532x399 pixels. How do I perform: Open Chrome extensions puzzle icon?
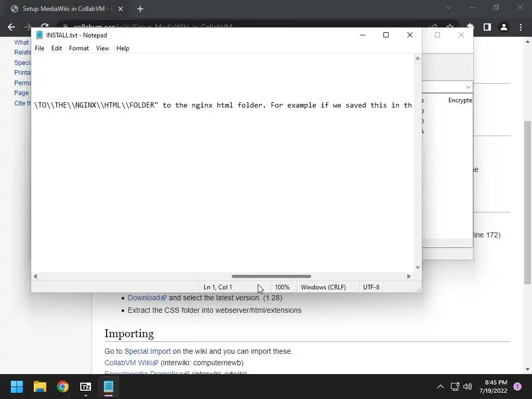470,27
